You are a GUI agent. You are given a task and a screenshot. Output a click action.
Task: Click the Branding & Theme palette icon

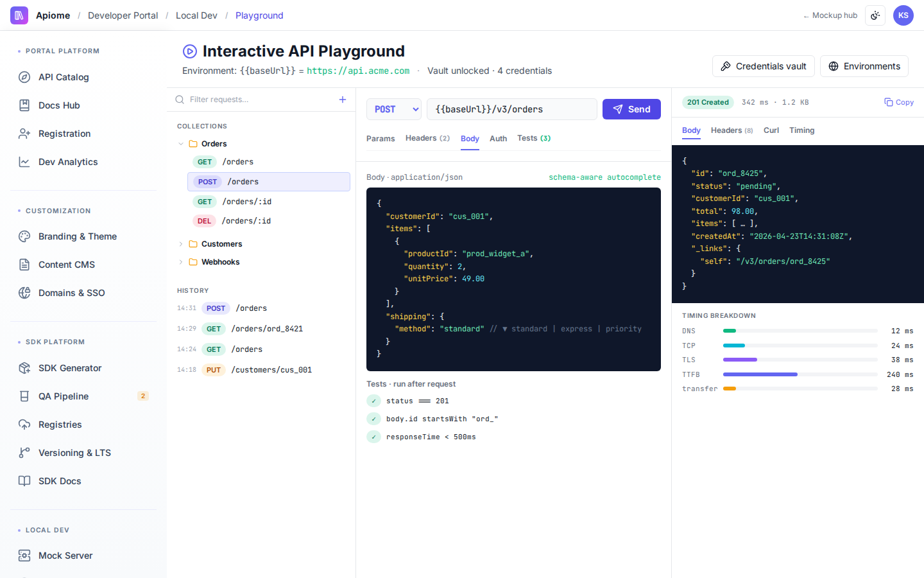click(24, 236)
